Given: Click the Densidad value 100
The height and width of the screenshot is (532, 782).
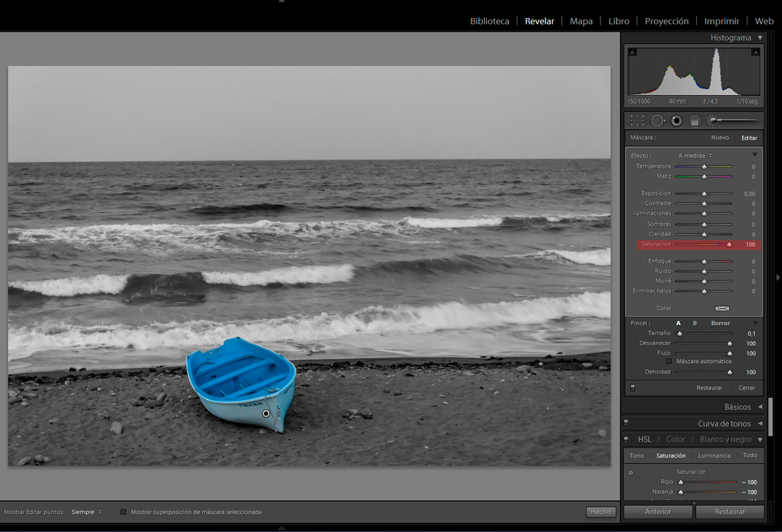Looking at the screenshot, I should pos(751,372).
